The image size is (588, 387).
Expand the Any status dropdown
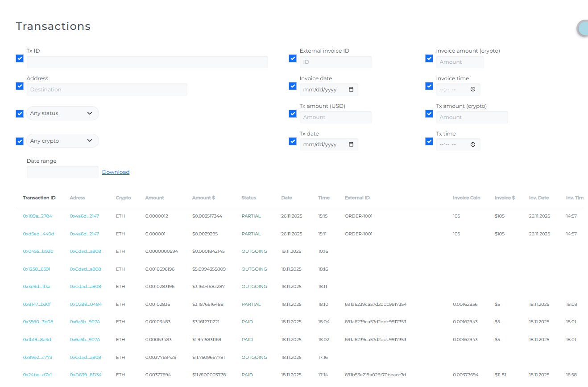point(62,113)
